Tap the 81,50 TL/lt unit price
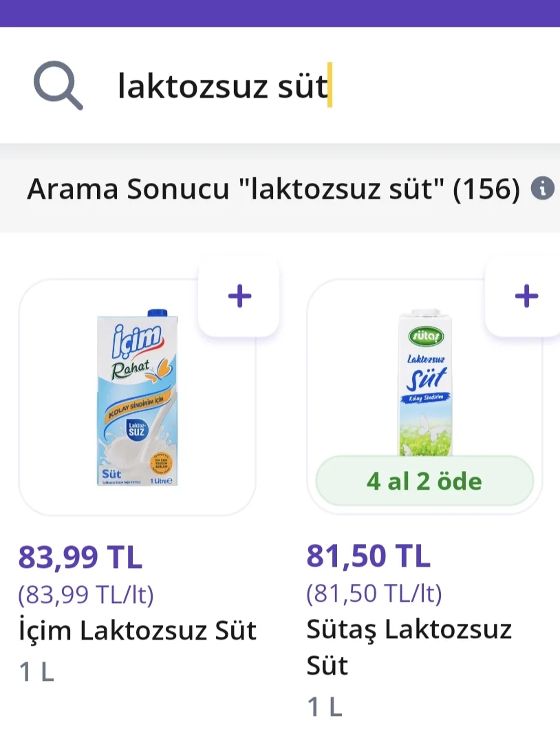The height and width of the screenshot is (729, 560). pos(374,594)
